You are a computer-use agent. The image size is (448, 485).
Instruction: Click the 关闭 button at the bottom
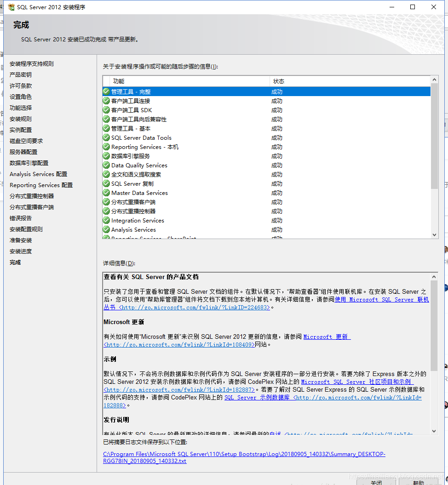pyautogui.click(x=376, y=483)
